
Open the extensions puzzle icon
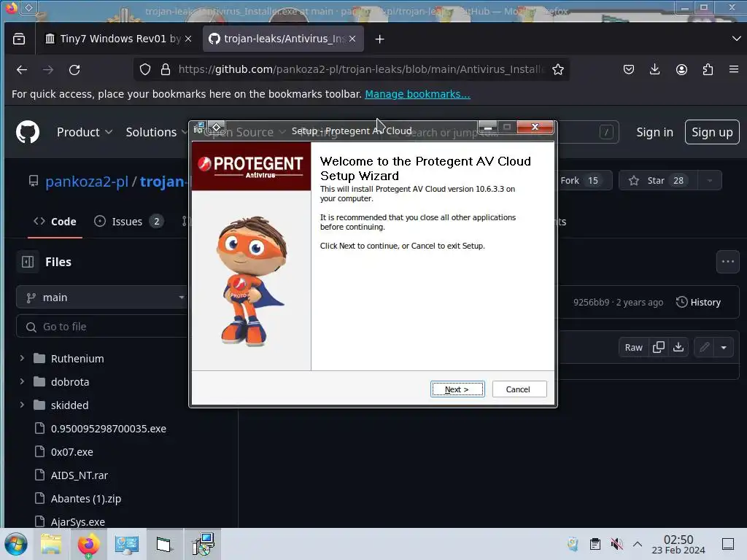[708, 69]
